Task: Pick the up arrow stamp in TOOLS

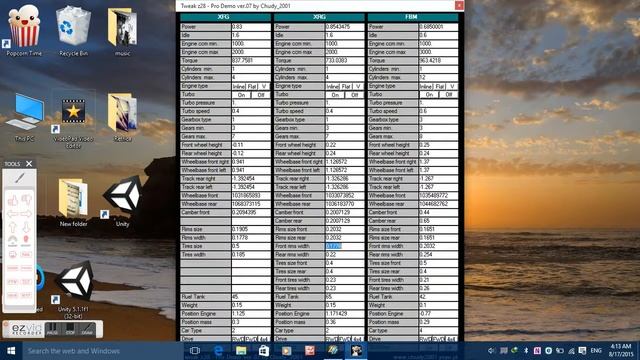Action: [x=13, y=227]
